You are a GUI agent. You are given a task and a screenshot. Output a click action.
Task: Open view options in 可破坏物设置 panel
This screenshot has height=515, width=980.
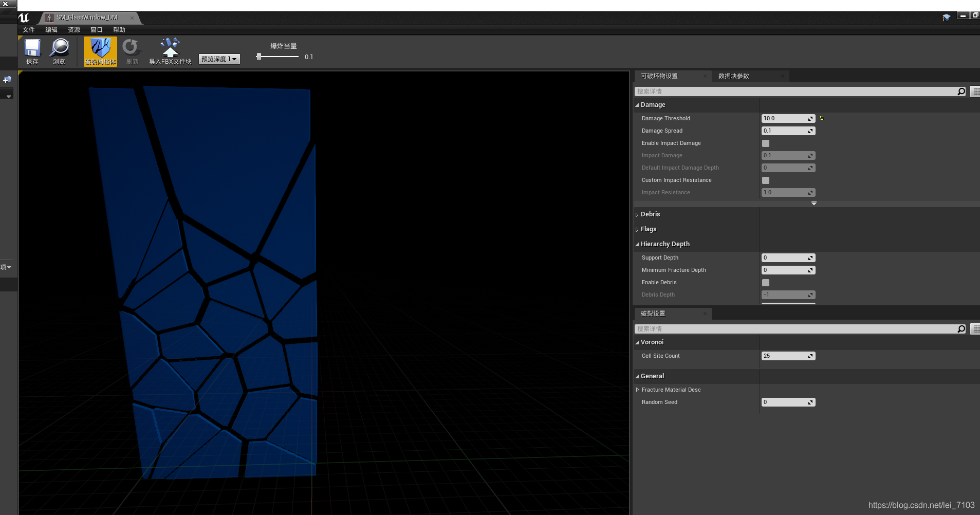[975, 91]
